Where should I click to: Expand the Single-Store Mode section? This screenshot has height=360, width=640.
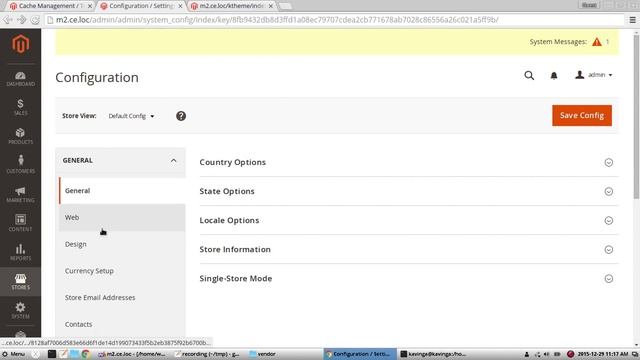[409, 278]
